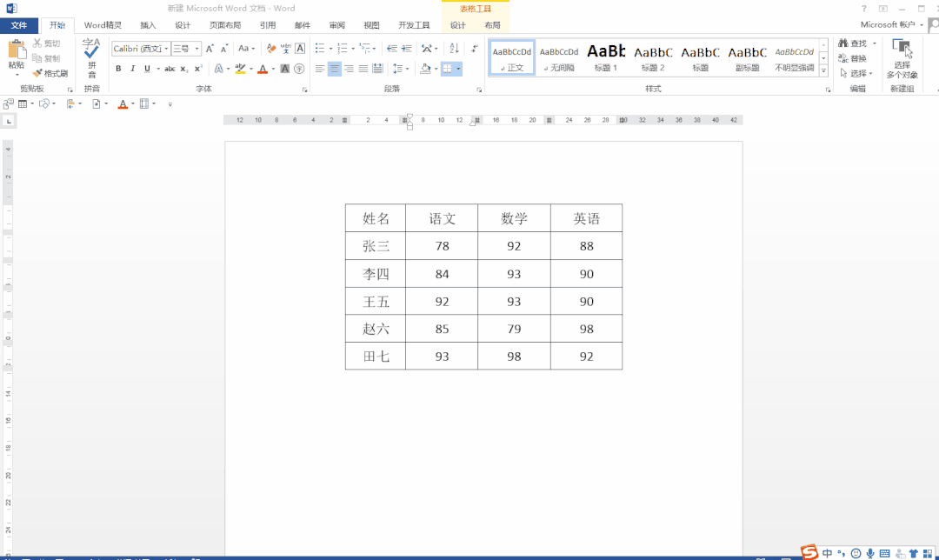Image resolution: width=939 pixels, height=560 pixels.
Task: Click the shading paint bucket color
Action: point(425,69)
